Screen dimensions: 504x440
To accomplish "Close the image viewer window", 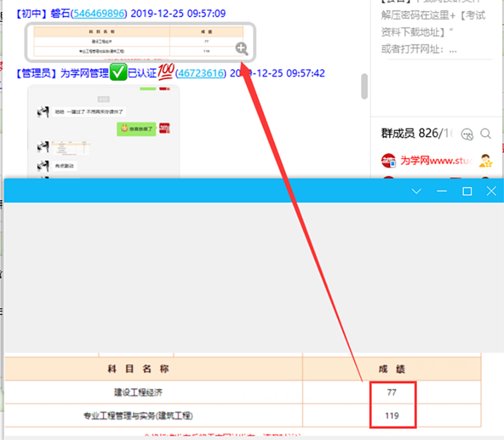I will [491, 191].
